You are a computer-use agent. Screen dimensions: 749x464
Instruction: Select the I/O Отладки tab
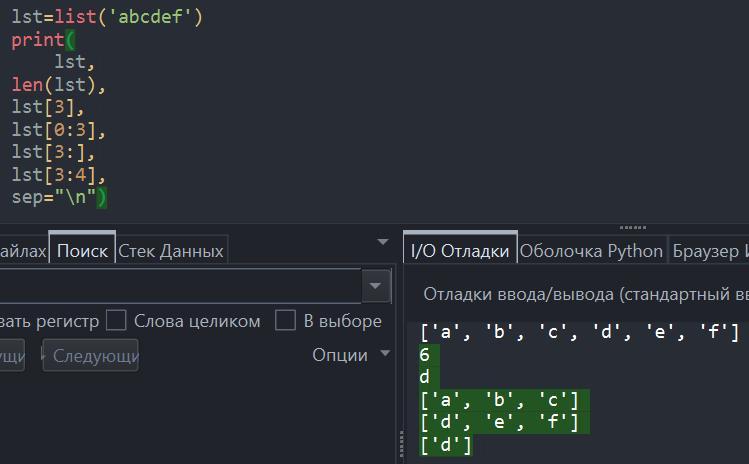[x=460, y=250]
